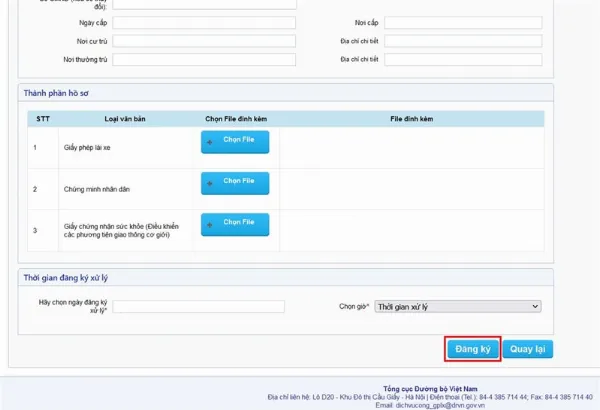Click the registration date input field
600x410 pixels.
click(x=199, y=306)
